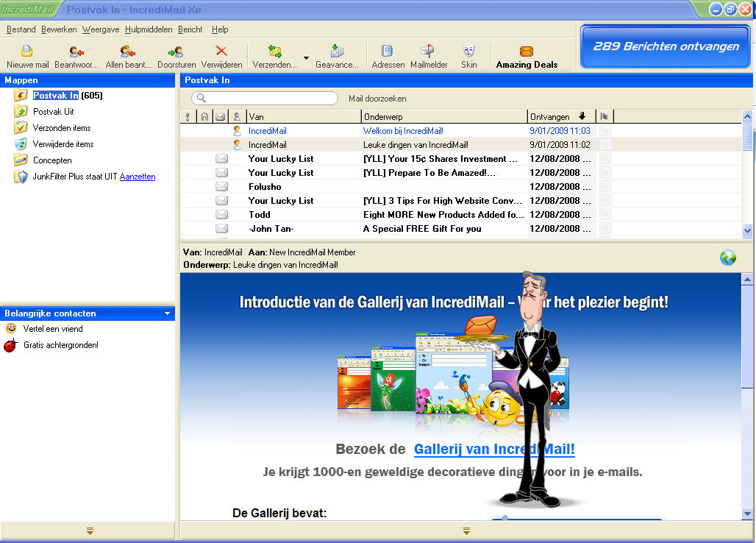The width and height of the screenshot is (756, 543).
Task: Click in the Mail doorzoeken search field
Action: click(265, 98)
